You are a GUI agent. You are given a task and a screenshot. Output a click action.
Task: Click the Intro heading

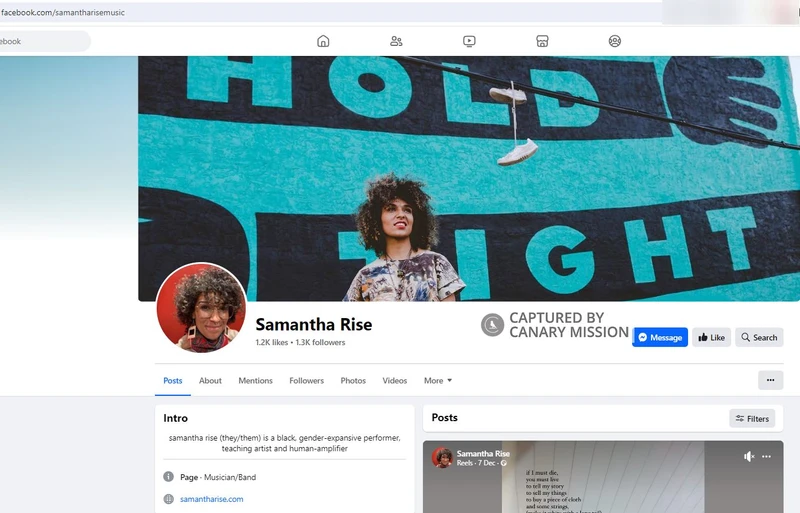176,418
